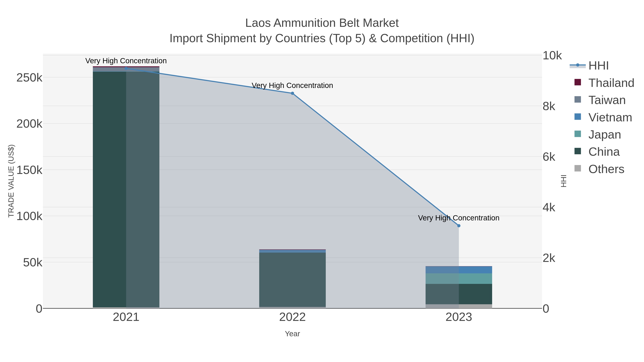Toggle the HHI line legend entry
Viewport: 644px width, 362px height.
pos(589,66)
